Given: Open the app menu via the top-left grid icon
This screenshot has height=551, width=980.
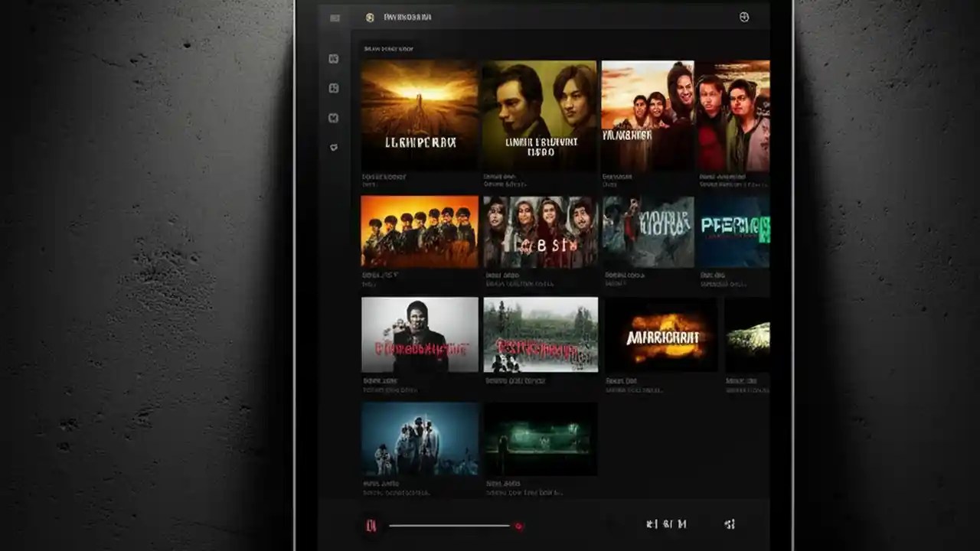Looking at the screenshot, I should [x=334, y=17].
